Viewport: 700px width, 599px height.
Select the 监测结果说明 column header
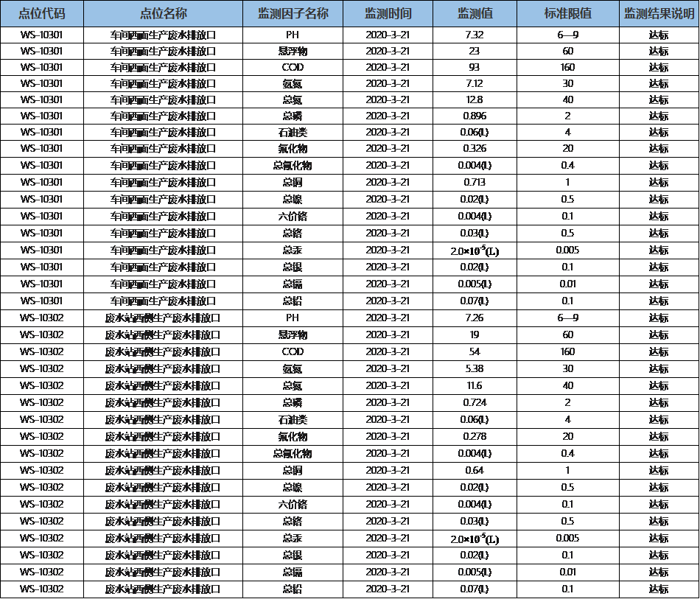pyautogui.click(x=659, y=14)
